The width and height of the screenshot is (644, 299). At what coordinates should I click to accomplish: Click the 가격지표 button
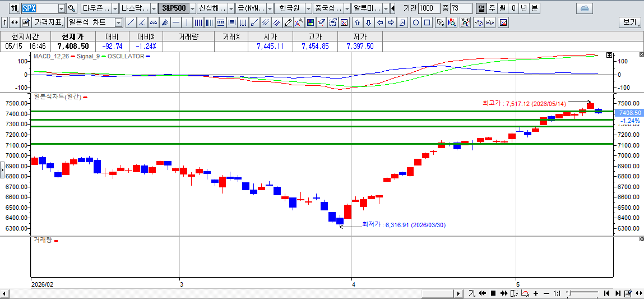(x=49, y=22)
